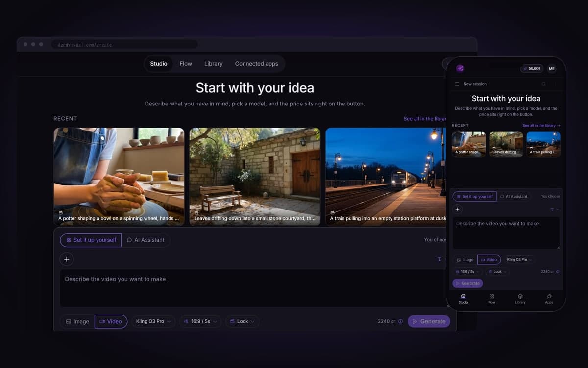The image size is (588, 368).
Task: Click the desktop video description input field
Action: pyautogui.click(x=253, y=288)
